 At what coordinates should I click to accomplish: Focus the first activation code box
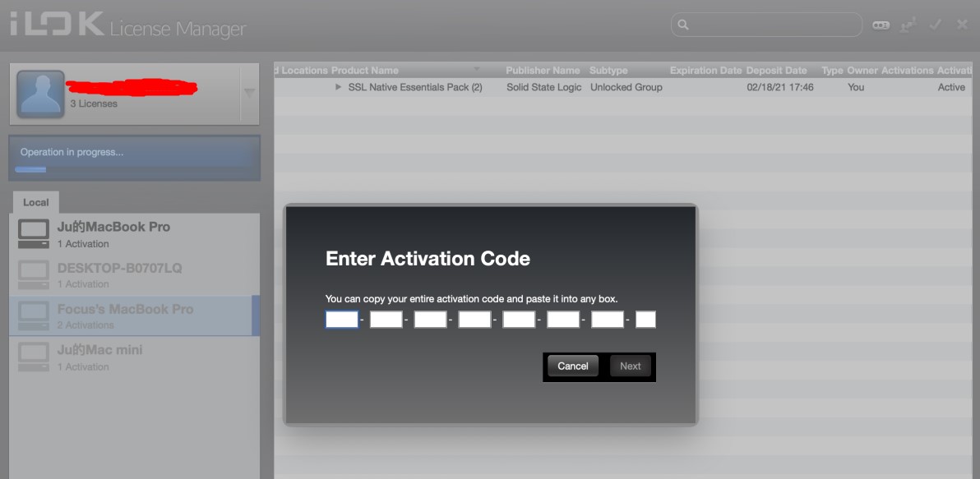[x=342, y=320]
